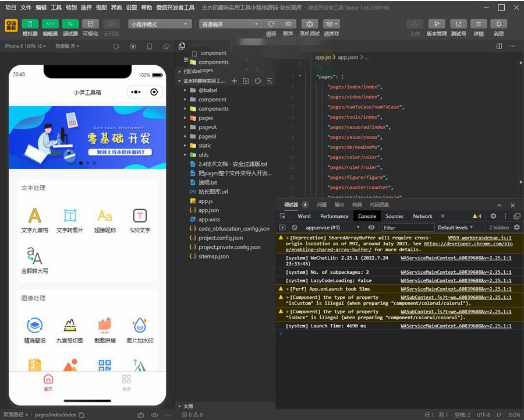Open the 工具 menu
Viewport: 524px width, 420px height.
coord(56,8)
